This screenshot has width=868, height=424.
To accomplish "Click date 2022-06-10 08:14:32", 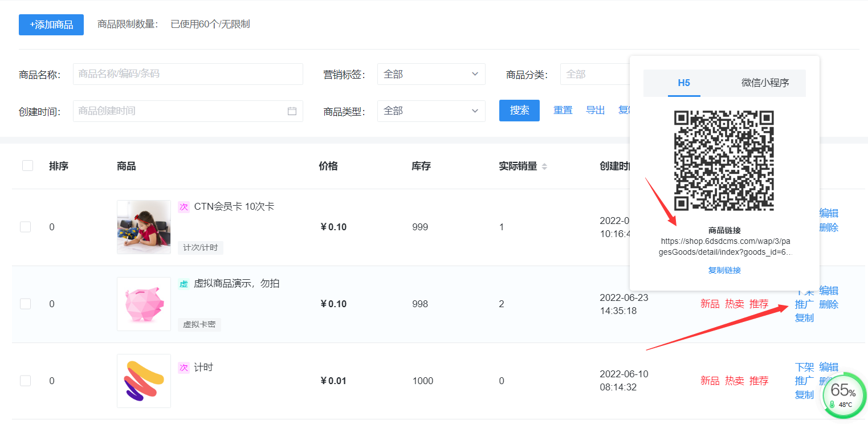I will pos(624,381).
